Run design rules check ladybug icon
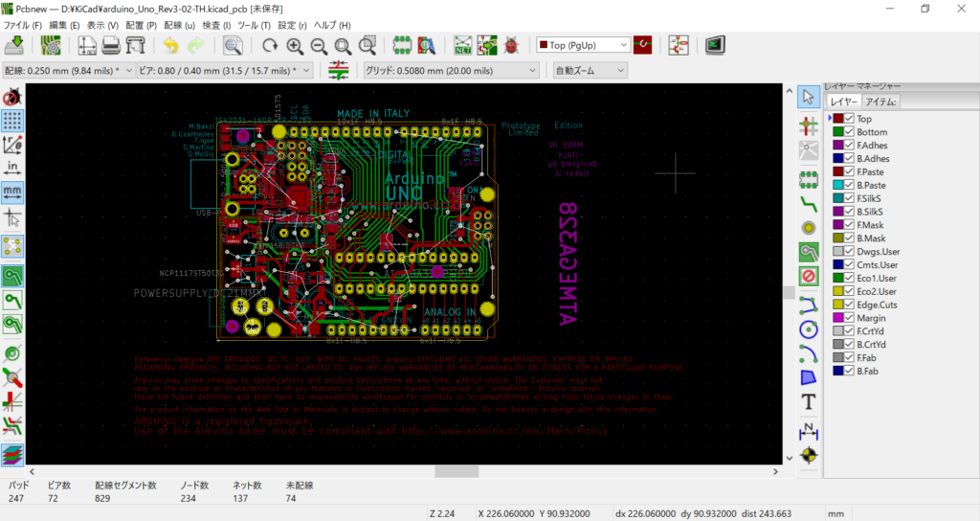The height and width of the screenshot is (521, 980). [511, 45]
